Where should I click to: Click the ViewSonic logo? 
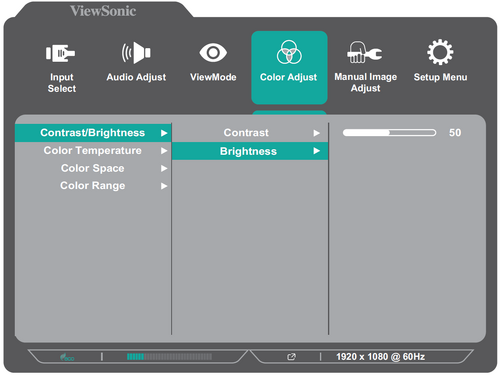coord(103,11)
